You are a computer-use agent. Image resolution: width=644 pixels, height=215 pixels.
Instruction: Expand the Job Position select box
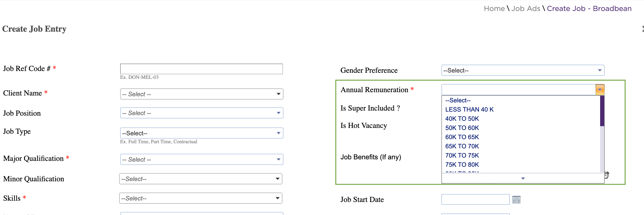[202, 113]
